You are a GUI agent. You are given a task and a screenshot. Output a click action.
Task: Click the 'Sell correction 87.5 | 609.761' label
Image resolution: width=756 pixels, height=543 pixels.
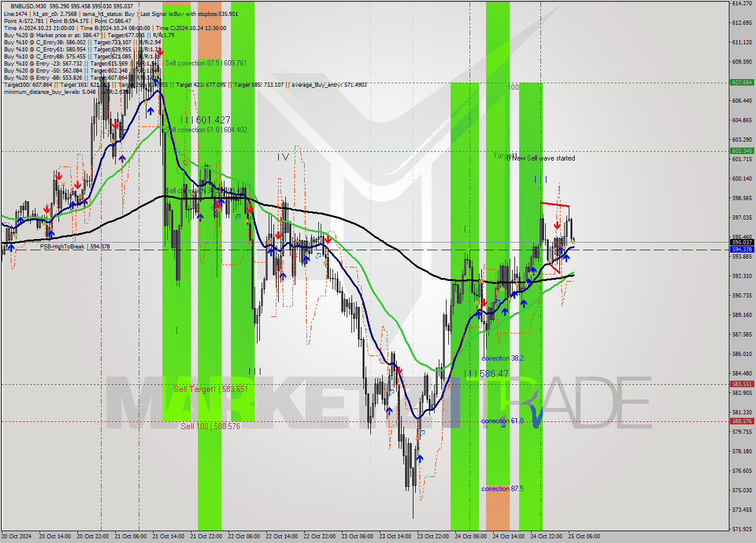206,63
